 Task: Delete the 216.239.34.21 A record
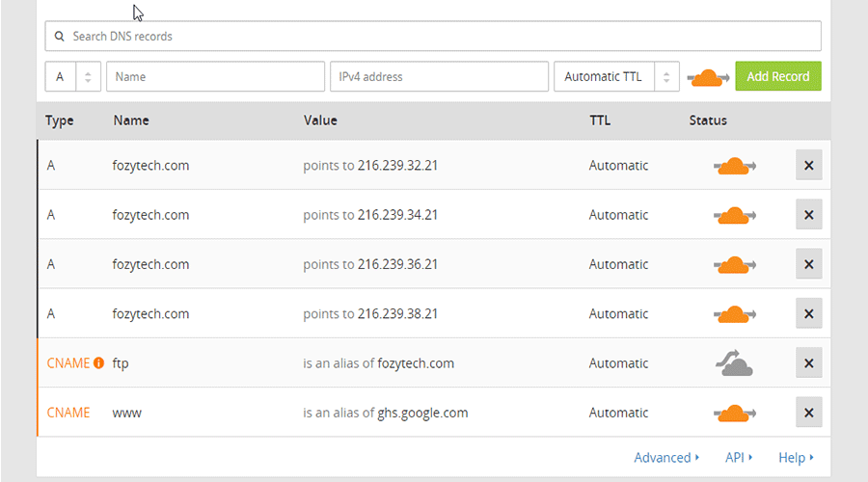pyautogui.click(x=808, y=215)
